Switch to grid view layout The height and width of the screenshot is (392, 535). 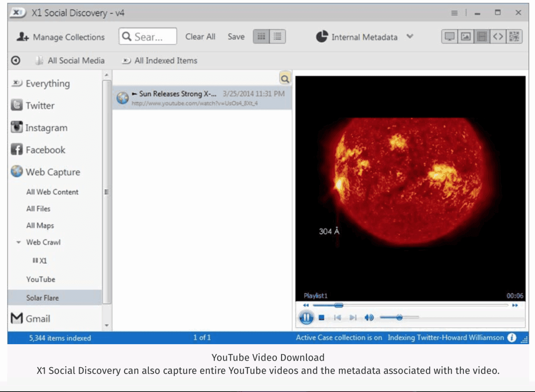(261, 37)
